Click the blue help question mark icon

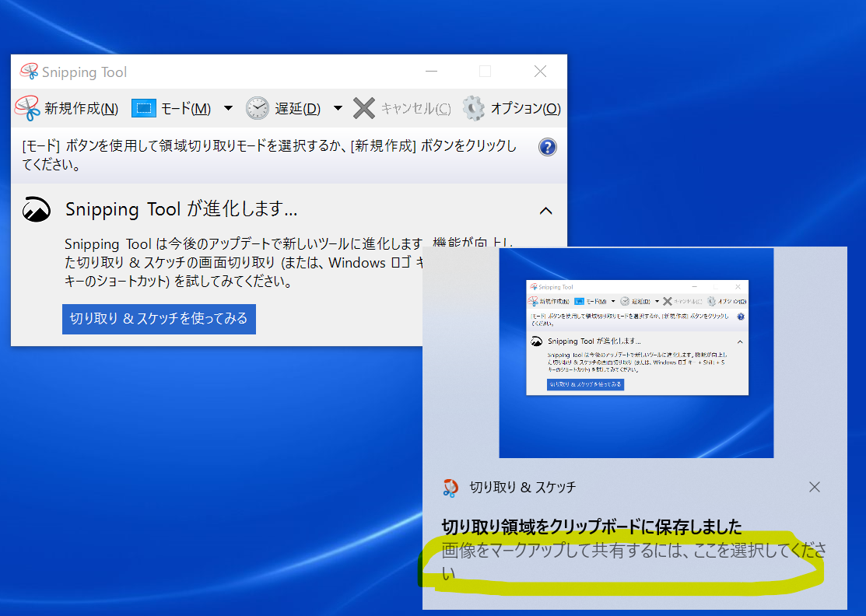click(x=547, y=147)
